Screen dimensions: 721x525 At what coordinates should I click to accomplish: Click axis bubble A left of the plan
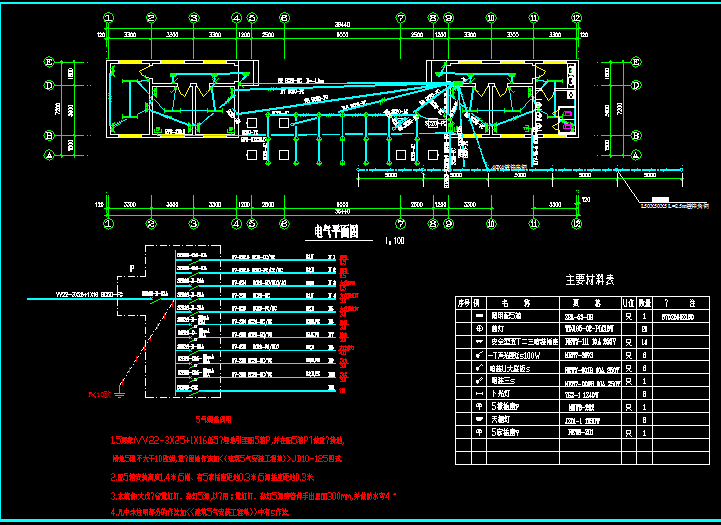pyautogui.click(x=49, y=155)
